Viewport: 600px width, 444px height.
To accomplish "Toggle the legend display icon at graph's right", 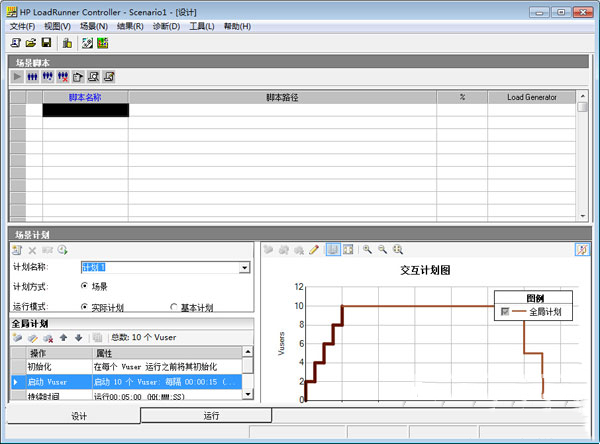I will (582, 250).
